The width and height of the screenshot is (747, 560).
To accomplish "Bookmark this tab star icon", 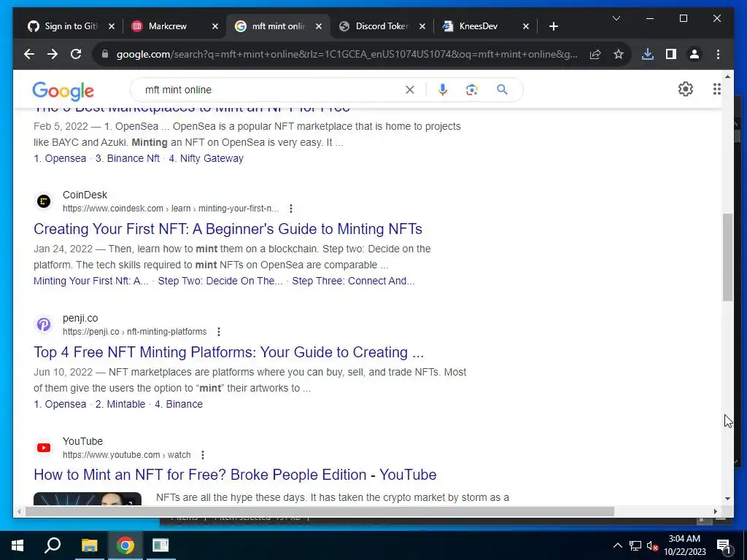I will tap(619, 54).
